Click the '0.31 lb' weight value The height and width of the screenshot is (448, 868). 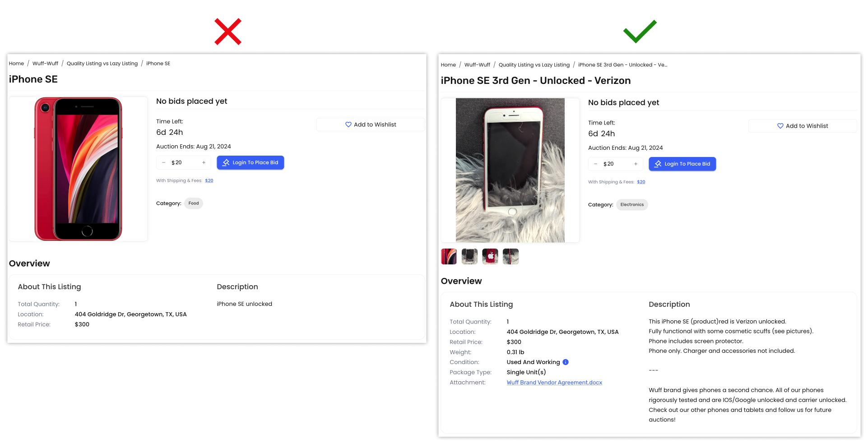coord(515,352)
